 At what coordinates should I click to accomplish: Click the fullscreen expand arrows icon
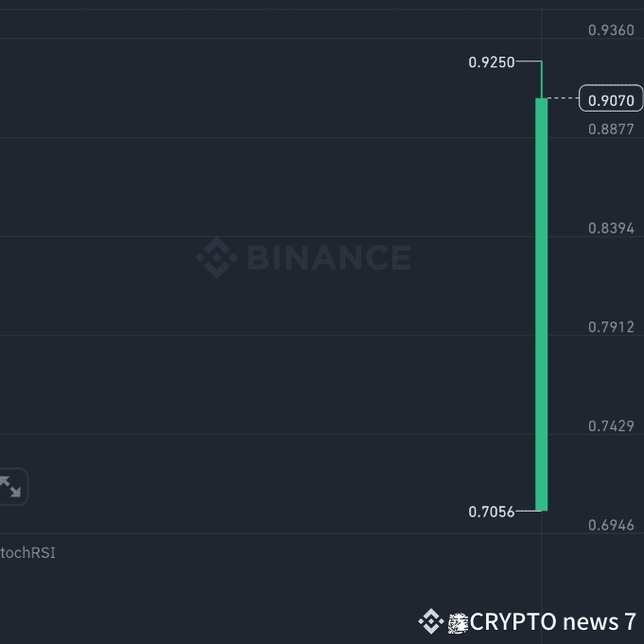tap(10, 486)
